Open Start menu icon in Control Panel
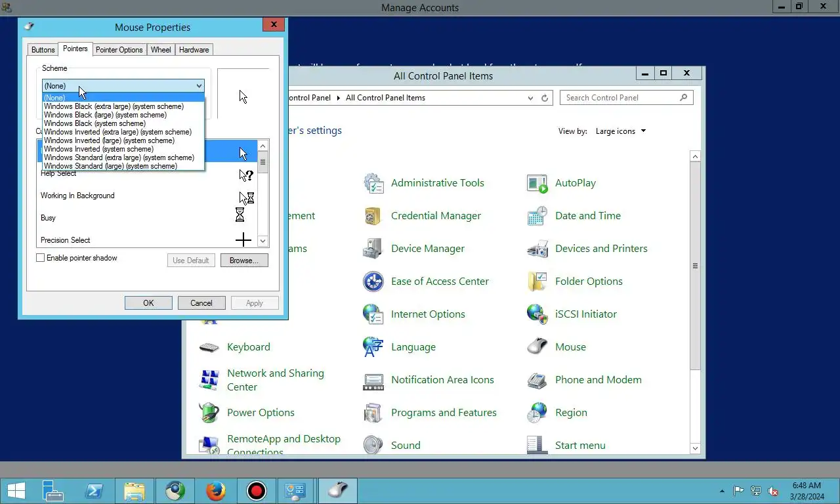Viewport: 840px width, 504px height. (x=537, y=445)
